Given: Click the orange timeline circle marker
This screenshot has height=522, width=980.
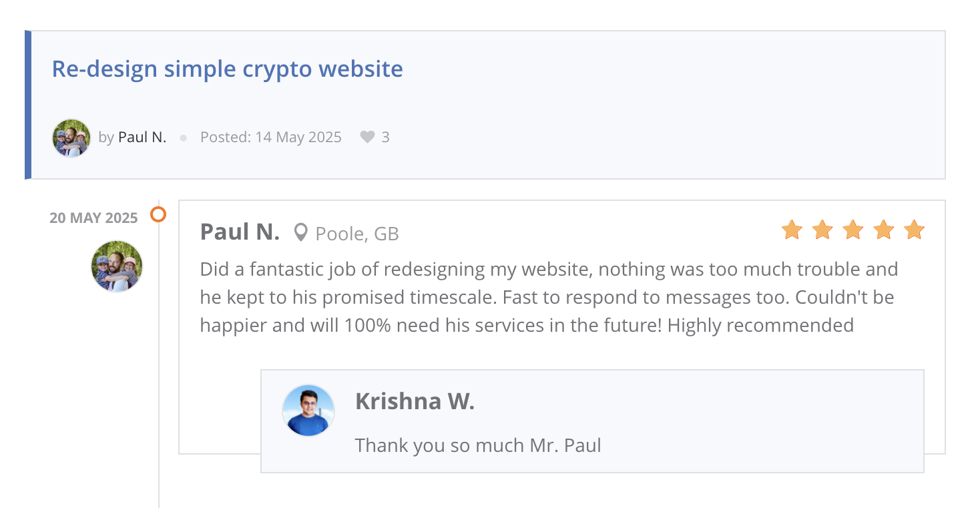Looking at the screenshot, I should 158,214.
